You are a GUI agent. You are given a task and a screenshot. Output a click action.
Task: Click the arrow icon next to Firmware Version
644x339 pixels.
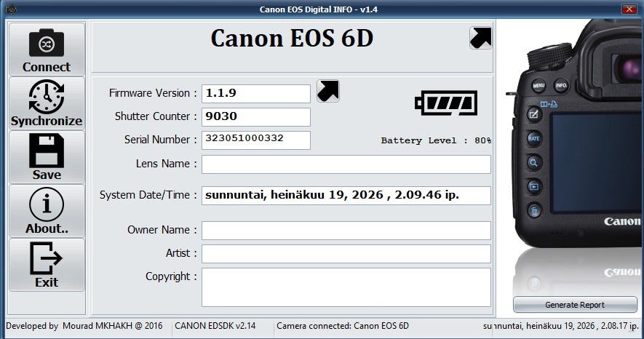pyautogui.click(x=327, y=91)
